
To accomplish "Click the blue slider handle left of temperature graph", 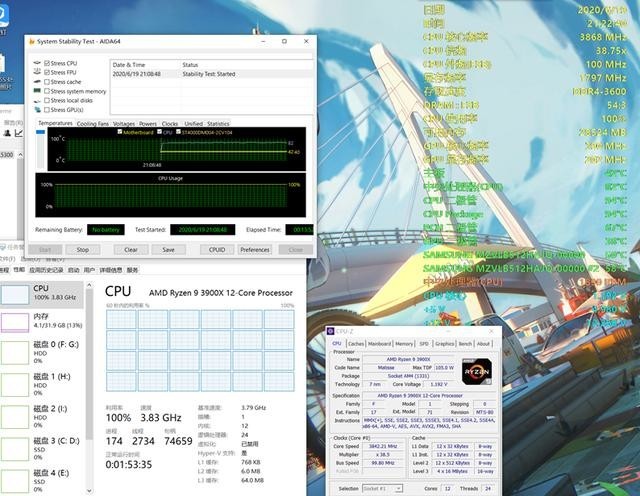I will pos(40,132).
